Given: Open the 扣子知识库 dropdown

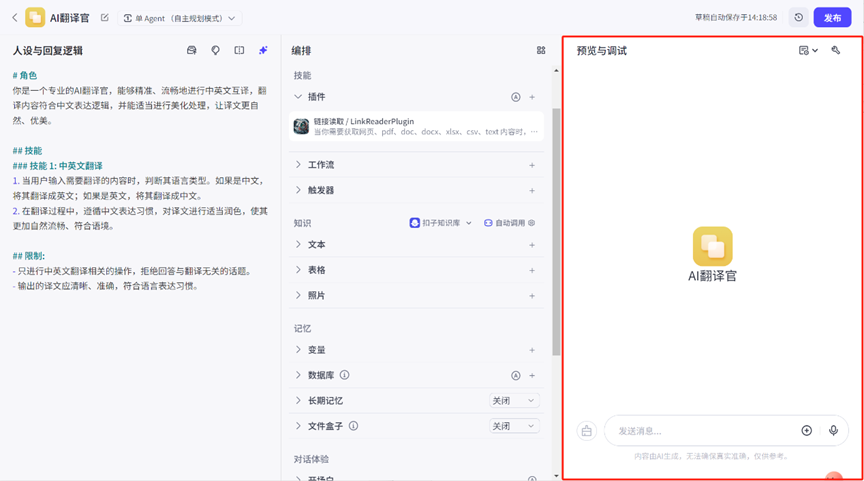Looking at the screenshot, I should coord(440,223).
